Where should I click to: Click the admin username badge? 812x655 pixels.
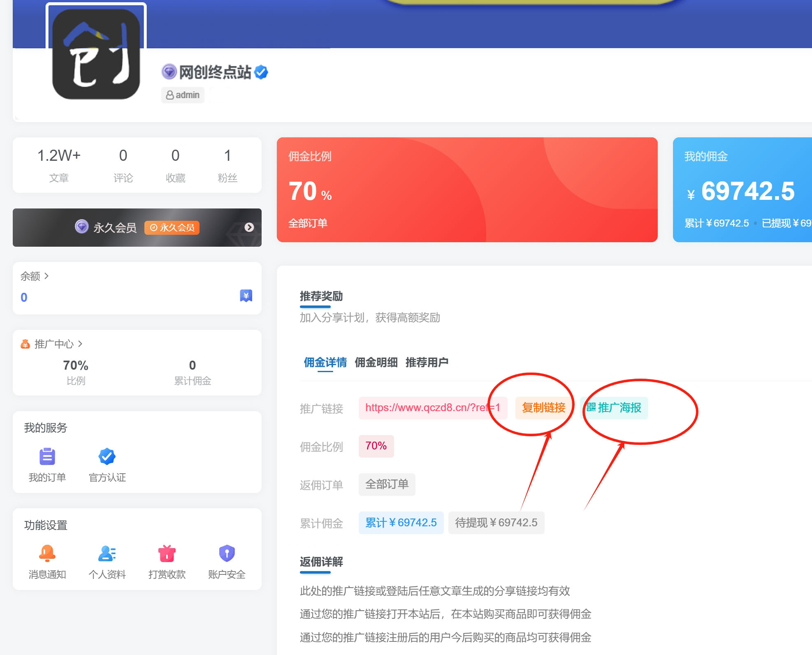click(x=182, y=95)
